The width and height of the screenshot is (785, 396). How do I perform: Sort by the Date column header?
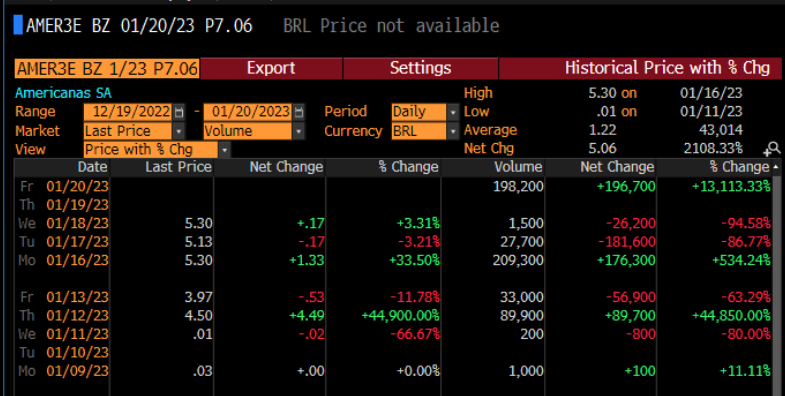point(62,167)
